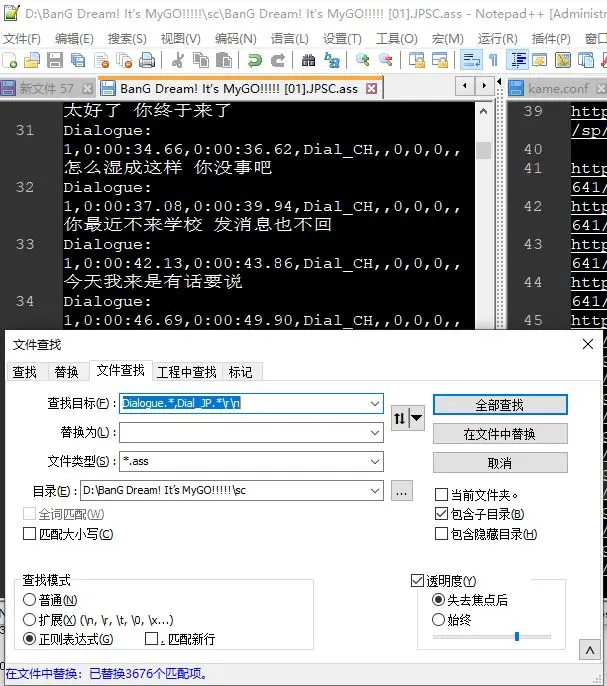
Task: Click the binoculars Find icon
Action: click(x=308, y=60)
